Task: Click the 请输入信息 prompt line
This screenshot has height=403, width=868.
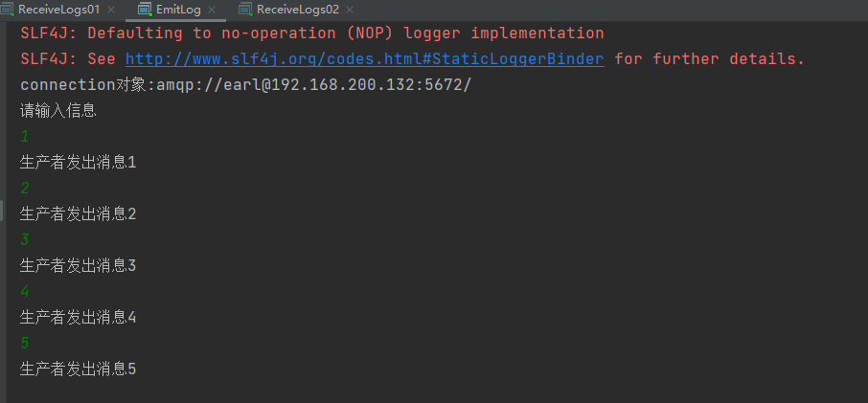Action: click(x=58, y=111)
